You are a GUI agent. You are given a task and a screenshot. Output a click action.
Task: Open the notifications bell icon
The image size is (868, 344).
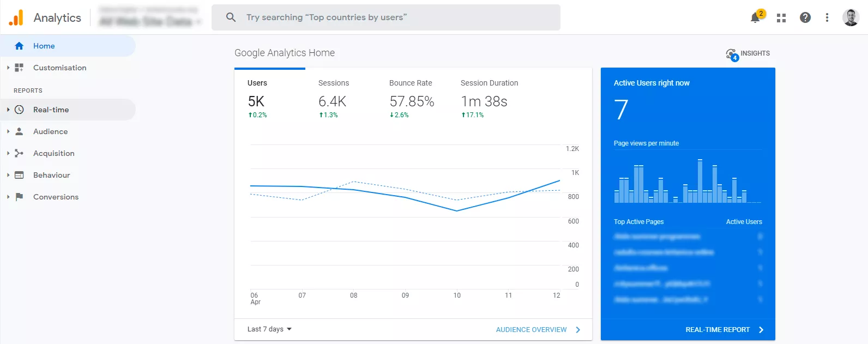[x=756, y=17]
